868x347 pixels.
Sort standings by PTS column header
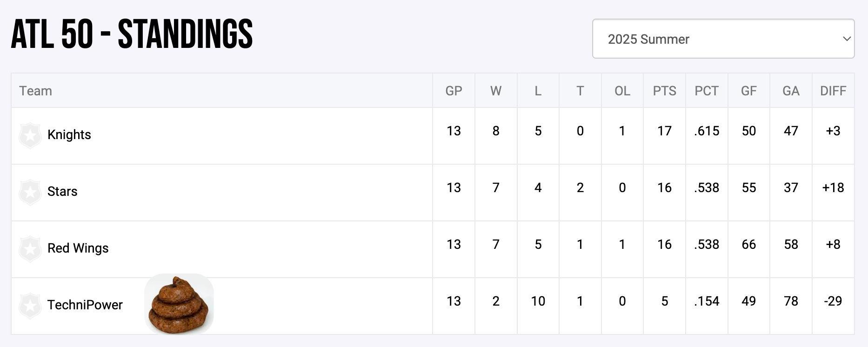[664, 91]
